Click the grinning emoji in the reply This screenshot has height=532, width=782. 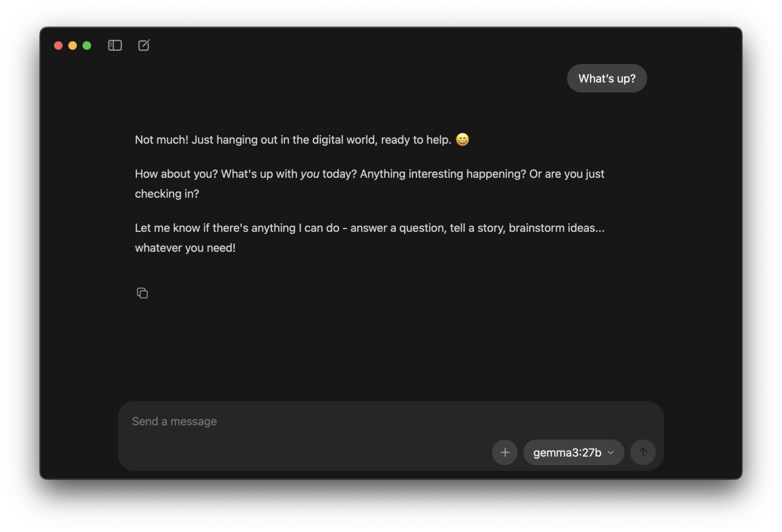462,140
